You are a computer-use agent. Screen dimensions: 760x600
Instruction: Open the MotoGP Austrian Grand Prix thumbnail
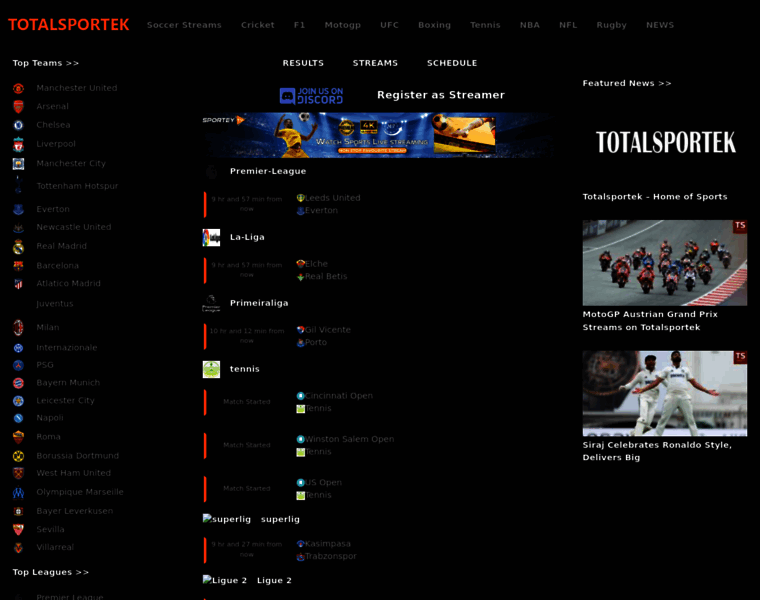tap(665, 263)
